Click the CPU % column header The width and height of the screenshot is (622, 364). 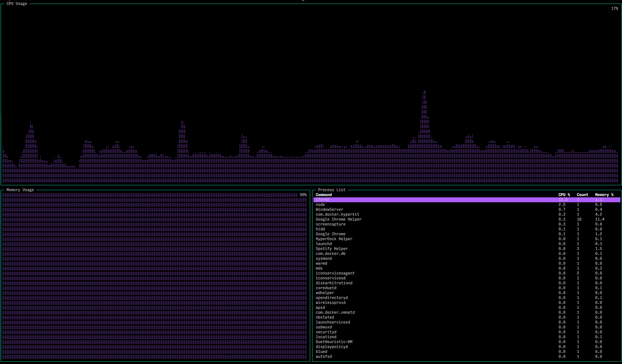click(x=564, y=195)
